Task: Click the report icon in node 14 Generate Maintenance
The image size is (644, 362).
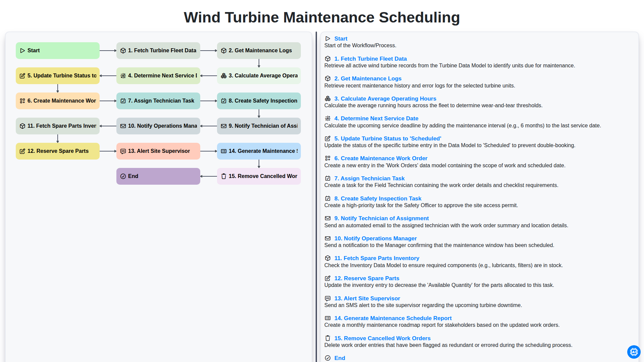Action: 224,151
